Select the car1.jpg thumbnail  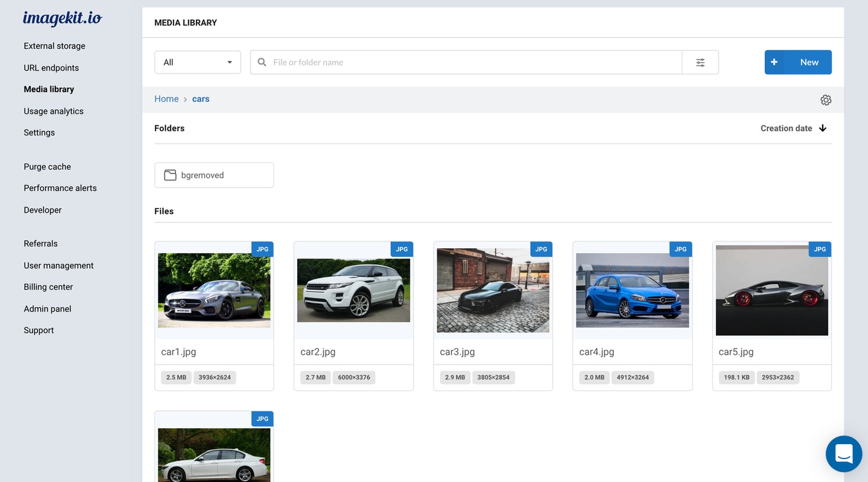[x=214, y=290]
